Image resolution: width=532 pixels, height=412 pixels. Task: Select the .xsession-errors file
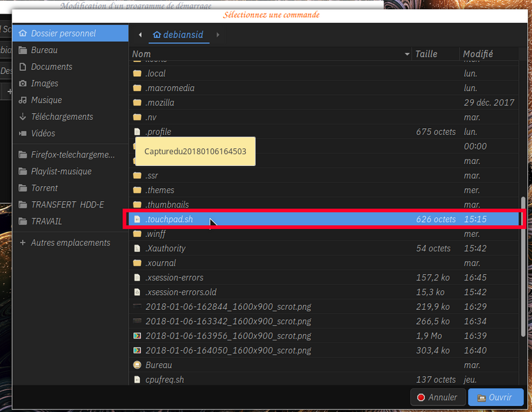(174, 278)
